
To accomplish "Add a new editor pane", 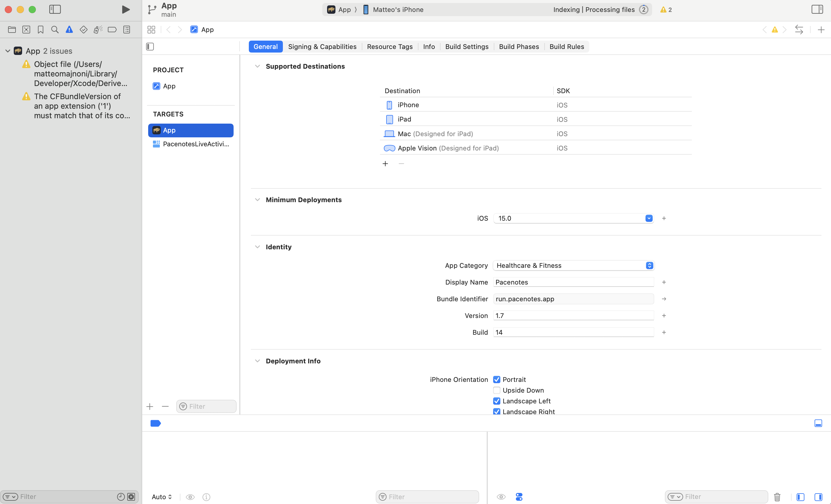I will coord(821,30).
